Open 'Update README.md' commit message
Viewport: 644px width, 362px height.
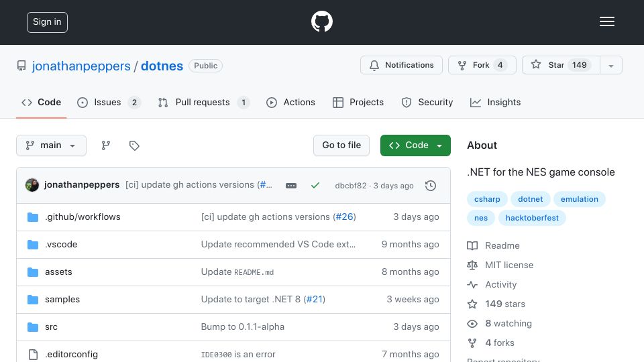(x=237, y=271)
